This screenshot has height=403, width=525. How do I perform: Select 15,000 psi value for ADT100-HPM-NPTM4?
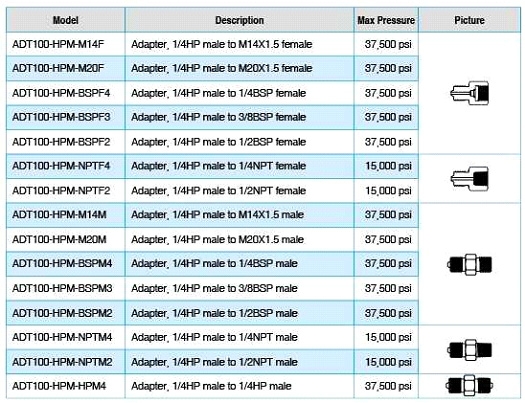388,337
